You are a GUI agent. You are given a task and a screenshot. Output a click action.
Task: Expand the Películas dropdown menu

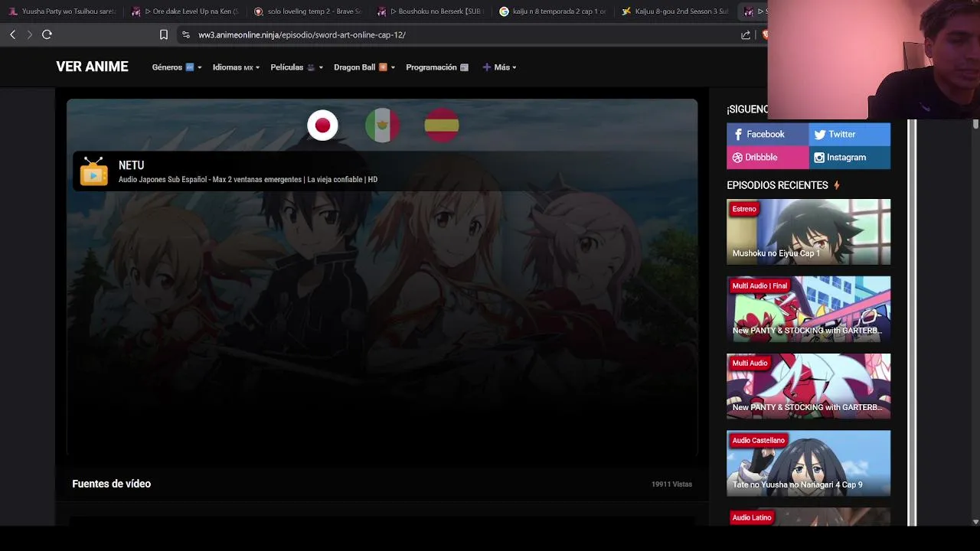pos(297,67)
